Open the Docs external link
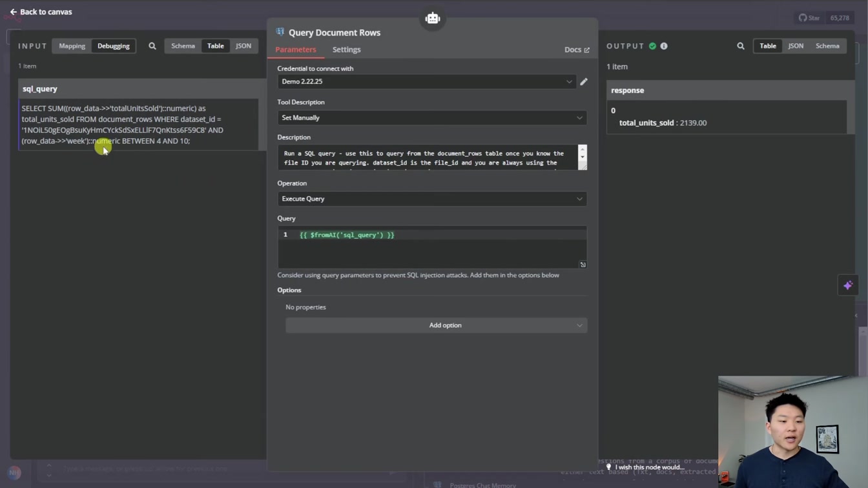868x488 pixels. pyautogui.click(x=577, y=50)
